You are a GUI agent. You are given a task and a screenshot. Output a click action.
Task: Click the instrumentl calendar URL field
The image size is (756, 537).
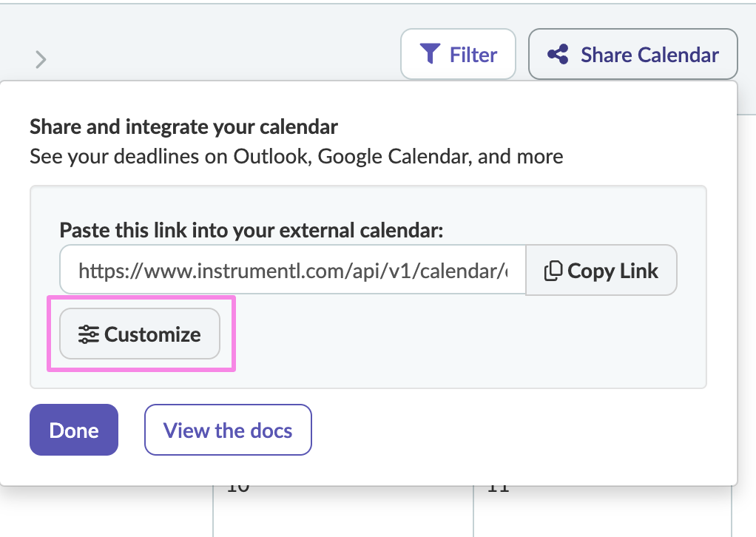click(x=292, y=271)
